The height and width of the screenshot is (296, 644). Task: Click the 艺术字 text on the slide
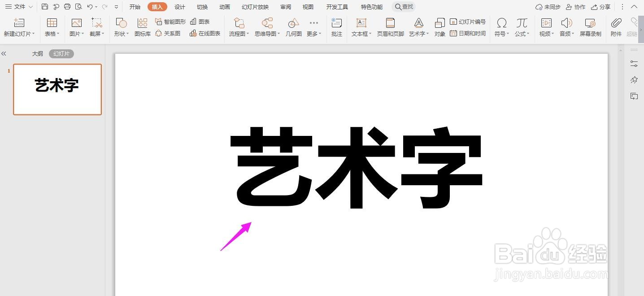click(357, 168)
